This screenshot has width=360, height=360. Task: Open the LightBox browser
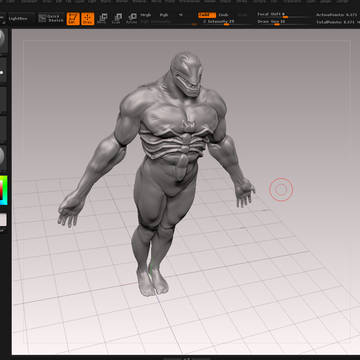click(x=21, y=19)
